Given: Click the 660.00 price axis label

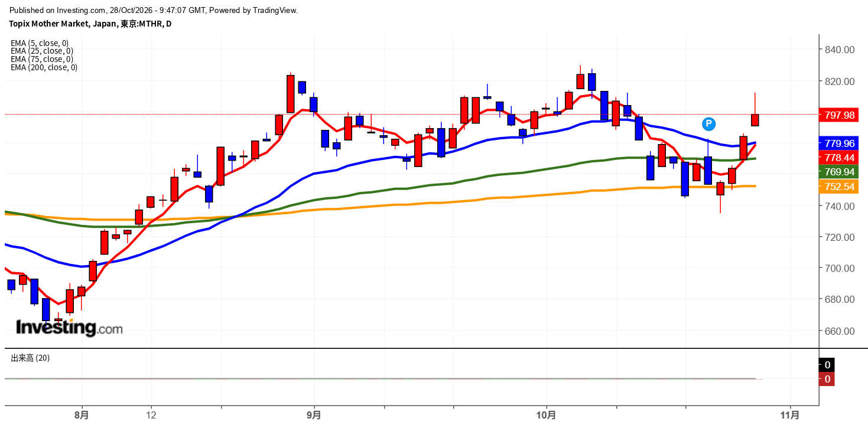Looking at the screenshot, I should coord(839,331).
